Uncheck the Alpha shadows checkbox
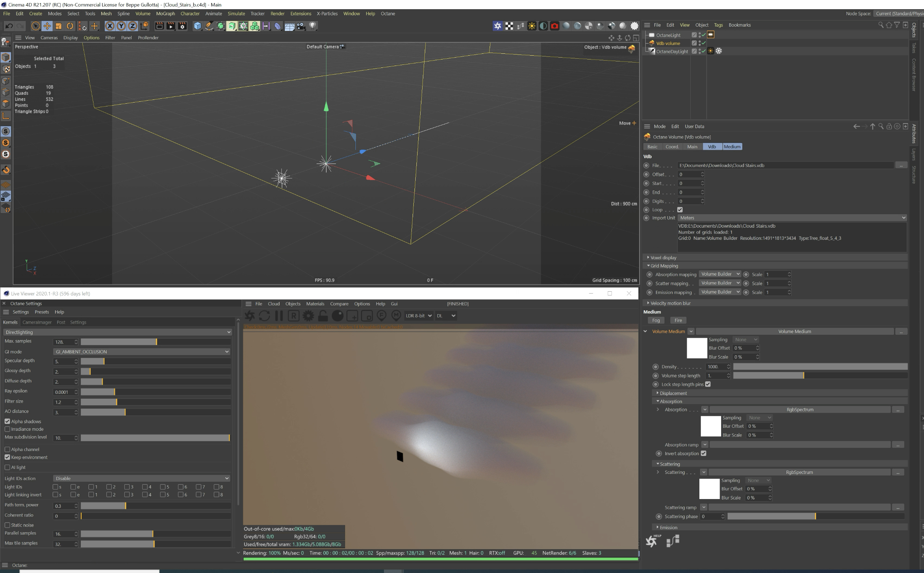 point(7,421)
